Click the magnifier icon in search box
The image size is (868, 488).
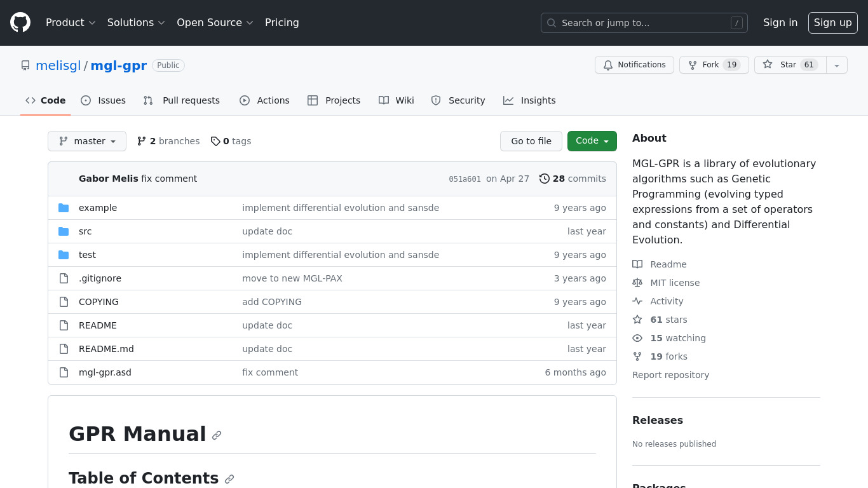[552, 23]
